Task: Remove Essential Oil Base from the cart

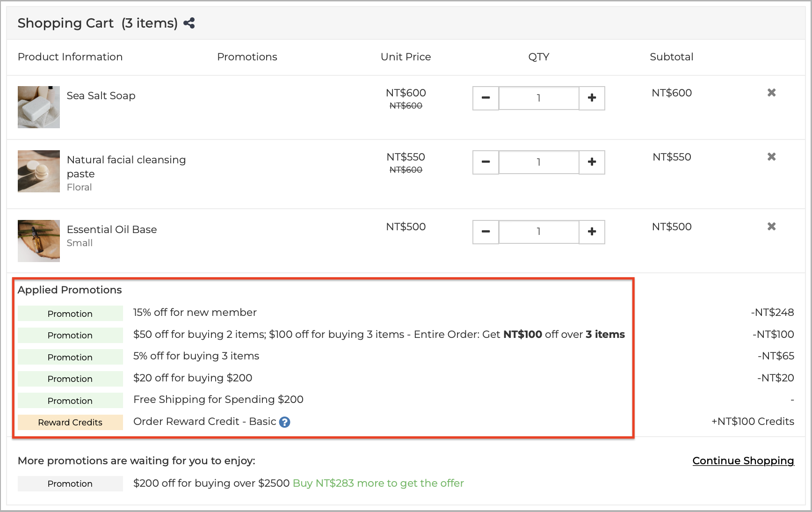Action: tap(771, 226)
